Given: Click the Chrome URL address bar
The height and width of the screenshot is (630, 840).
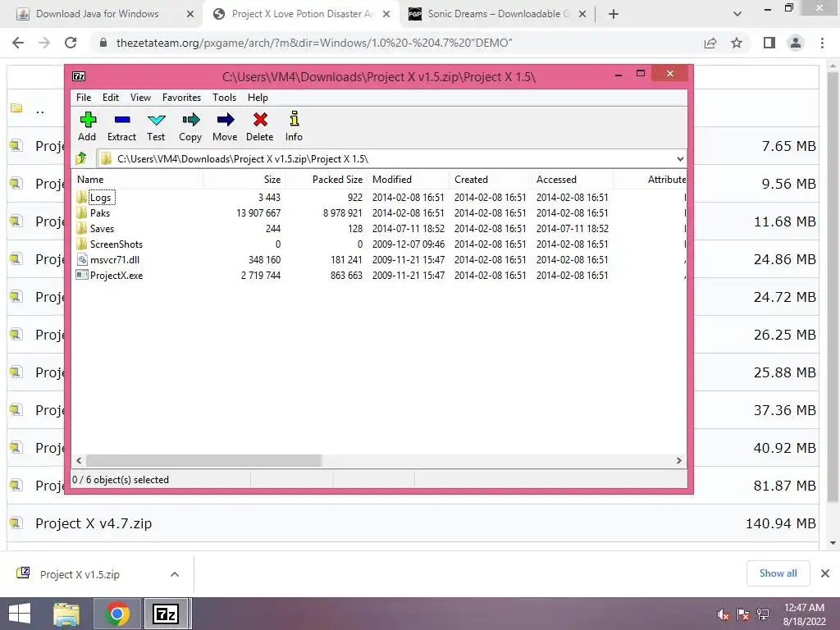Looking at the screenshot, I should click(396, 43).
